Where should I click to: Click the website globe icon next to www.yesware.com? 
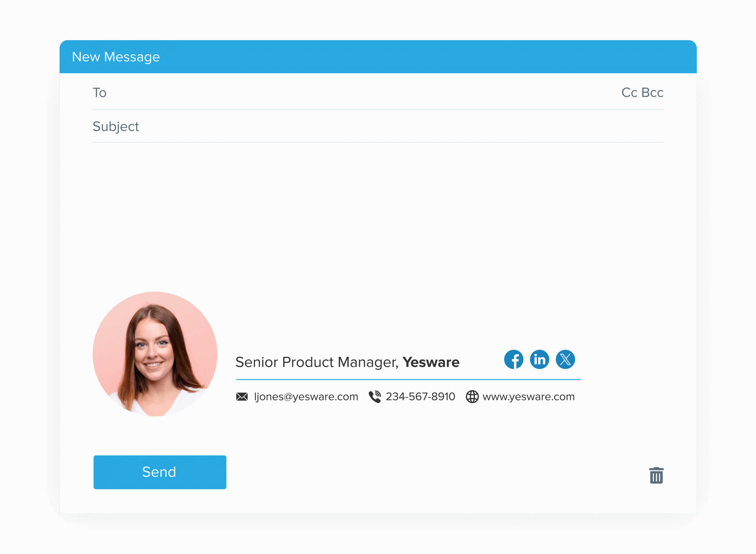tap(472, 397)
